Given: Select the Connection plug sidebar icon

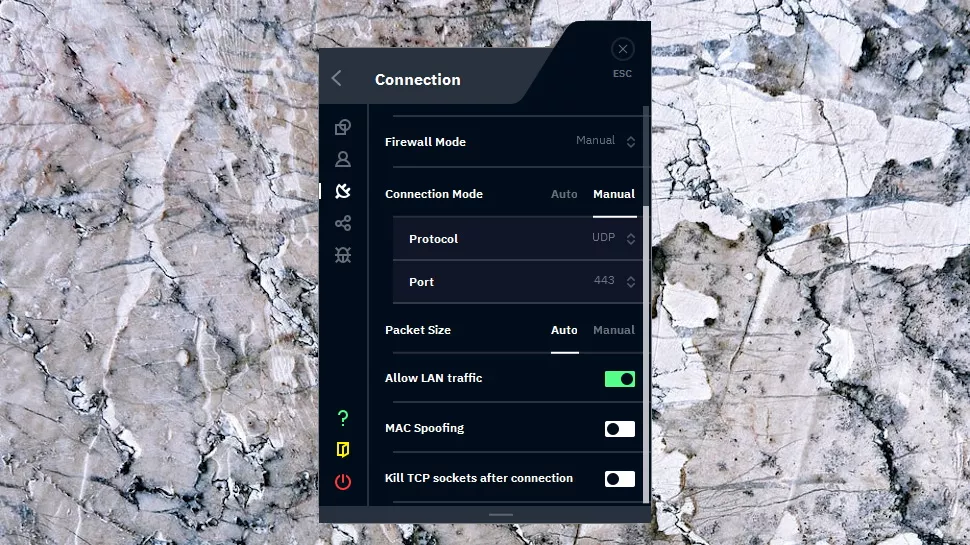Looking at the screenshot, I should coord(343,191).
